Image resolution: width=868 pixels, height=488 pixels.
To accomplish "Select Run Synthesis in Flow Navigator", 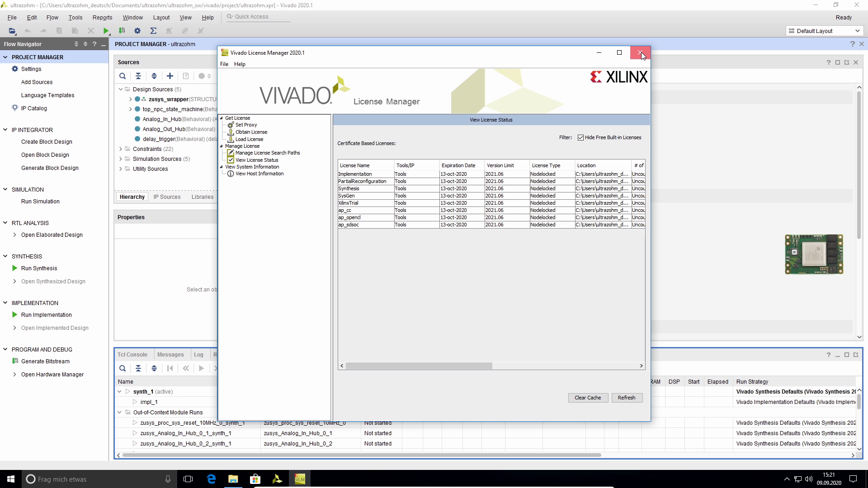I will [x=39, y=268].
